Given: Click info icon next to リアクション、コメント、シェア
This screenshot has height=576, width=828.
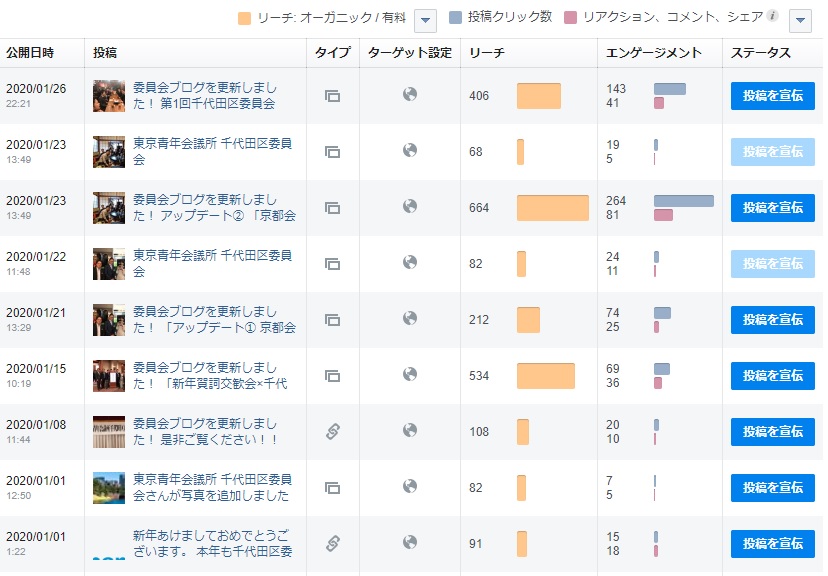Looking at the screenshot, I should pyautogui.click(x=773, y=17).
